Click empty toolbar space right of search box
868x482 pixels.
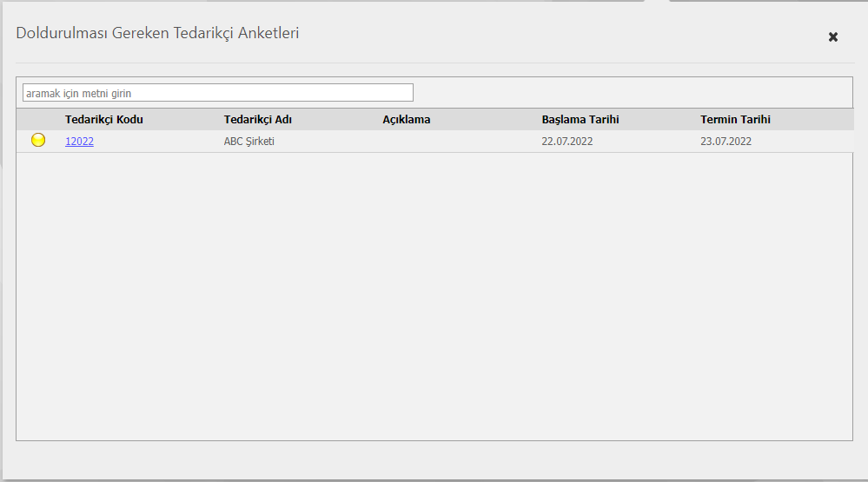point(626,93)
